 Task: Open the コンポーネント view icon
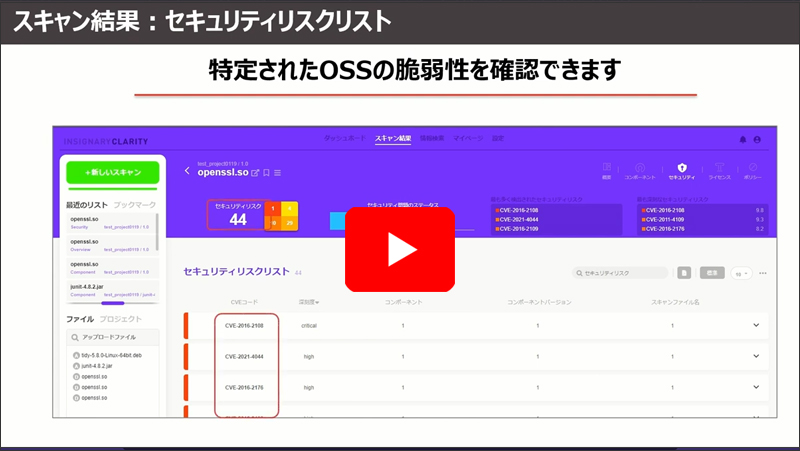pyautogui.click(x=640, y=170)
